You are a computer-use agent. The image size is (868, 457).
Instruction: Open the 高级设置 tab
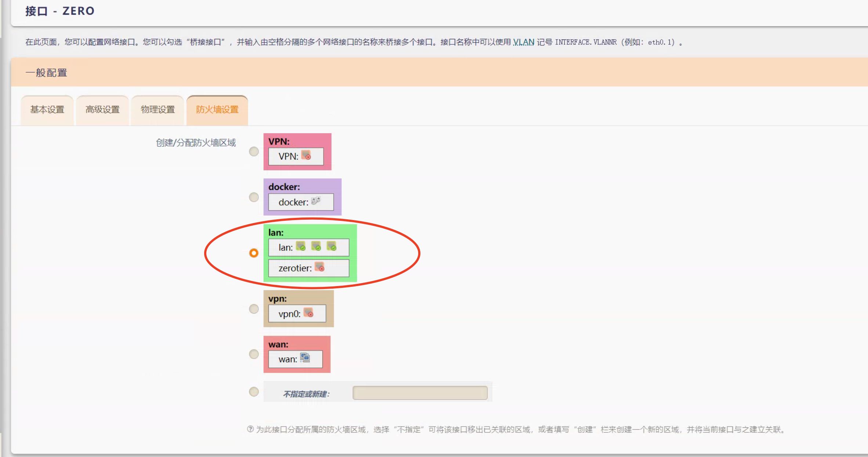tap(102, 110)
